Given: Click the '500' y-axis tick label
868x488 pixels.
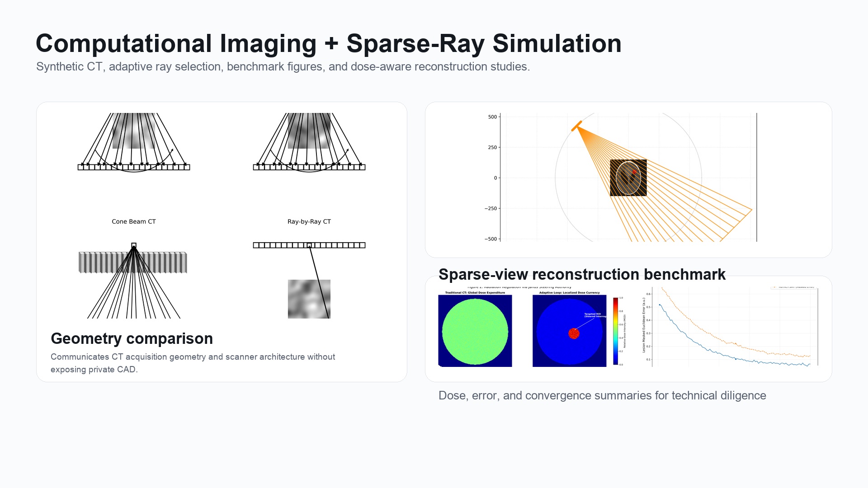Looking at the screenshot, I should [492, 117].
